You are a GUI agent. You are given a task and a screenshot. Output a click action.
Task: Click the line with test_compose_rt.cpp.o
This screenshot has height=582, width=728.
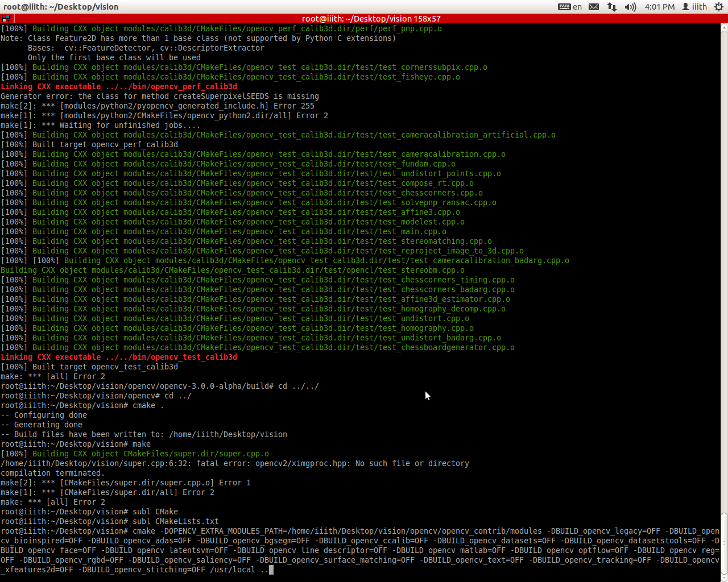point(237,183)
